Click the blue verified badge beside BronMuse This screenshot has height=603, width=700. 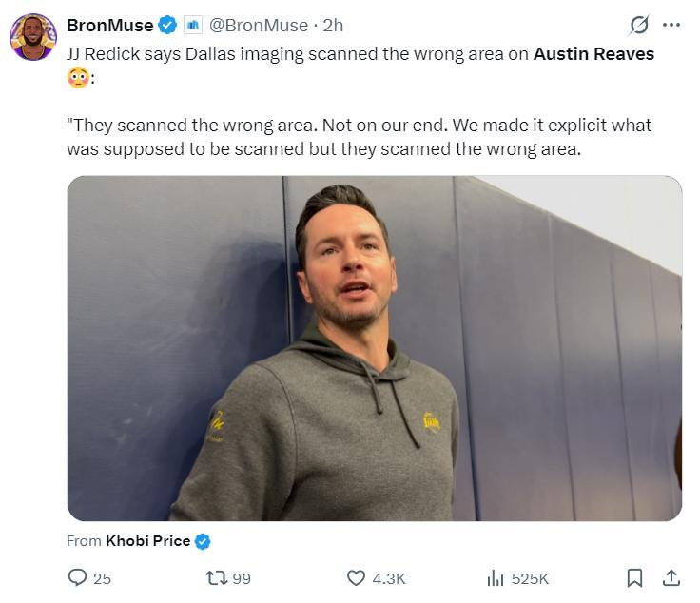[168, 26]
